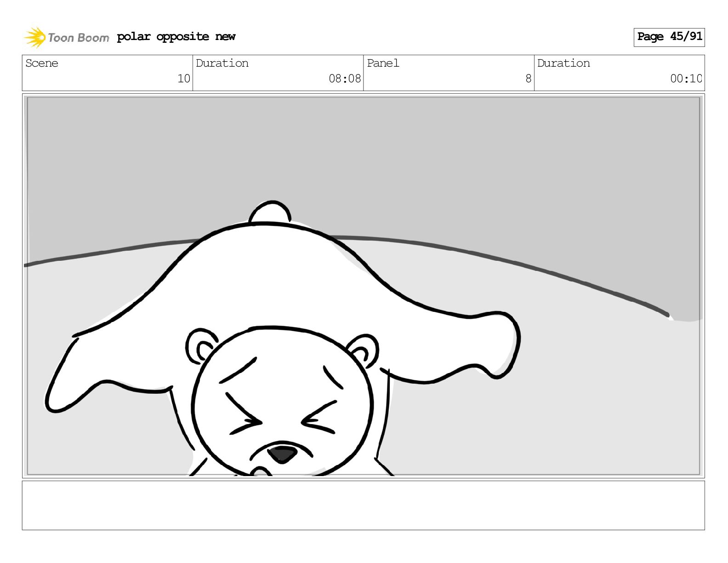728x563 pixels.
Task: Click the 'Page 45/91' indicator
Action: point(669,37)
